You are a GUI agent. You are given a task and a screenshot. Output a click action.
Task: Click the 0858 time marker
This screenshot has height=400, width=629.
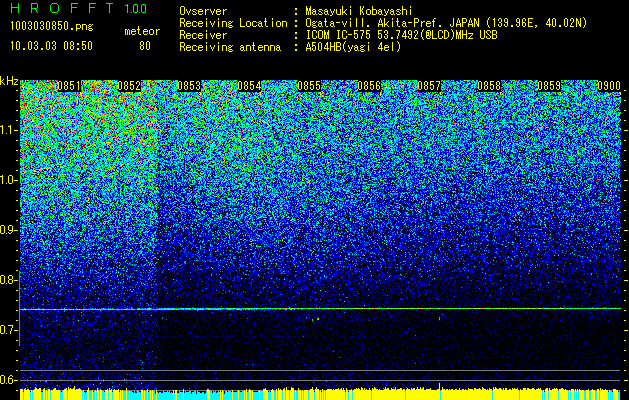click(489, 86)
